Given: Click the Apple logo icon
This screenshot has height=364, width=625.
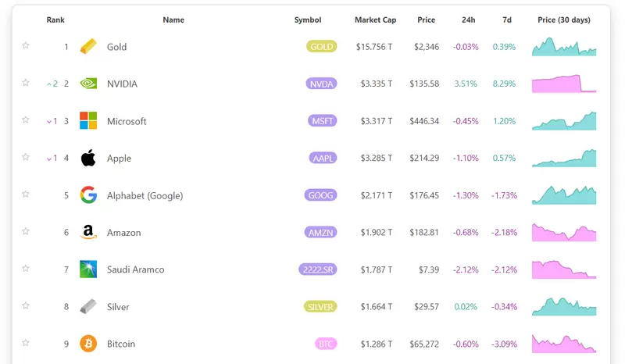Looking at the screenshot, I should (88, 158).
